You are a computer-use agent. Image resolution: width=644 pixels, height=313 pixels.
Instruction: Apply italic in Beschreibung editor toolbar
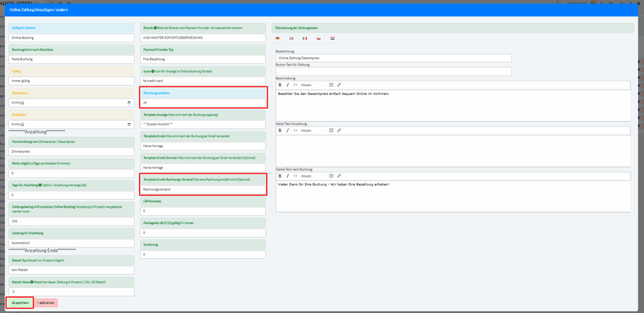[287, 84]
